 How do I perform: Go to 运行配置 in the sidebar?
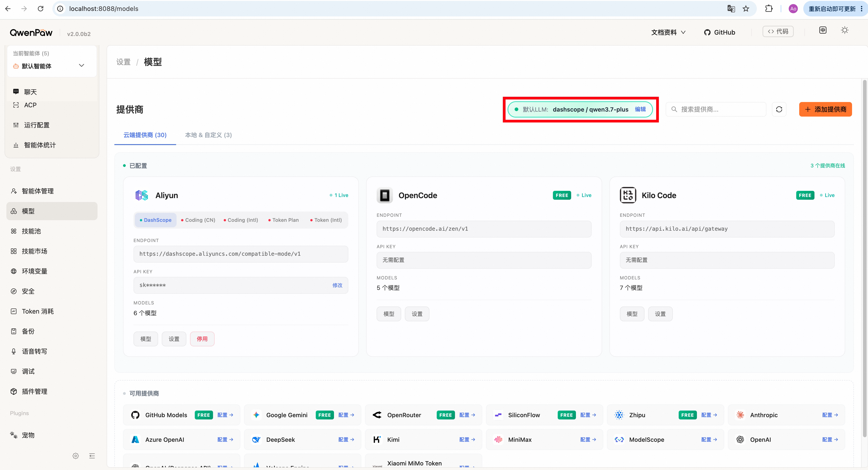coord(52,125)
